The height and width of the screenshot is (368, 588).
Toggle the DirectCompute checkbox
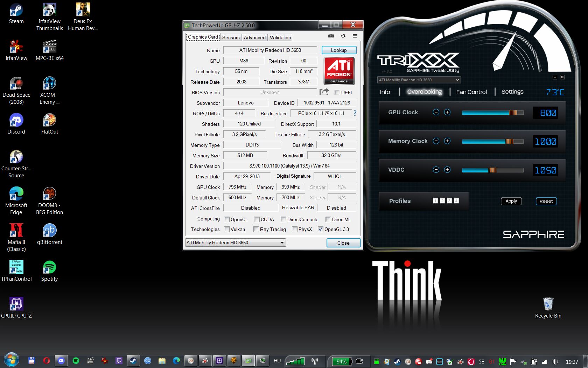click(x=283, y=219)
